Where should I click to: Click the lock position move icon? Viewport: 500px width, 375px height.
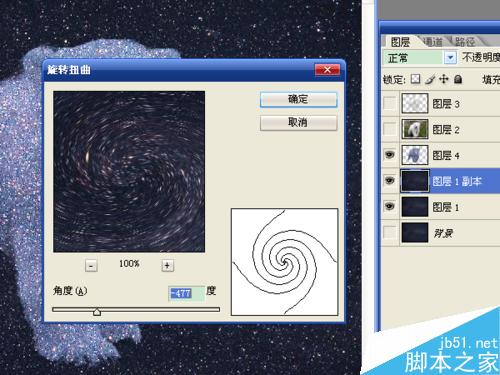pos(444,79)
